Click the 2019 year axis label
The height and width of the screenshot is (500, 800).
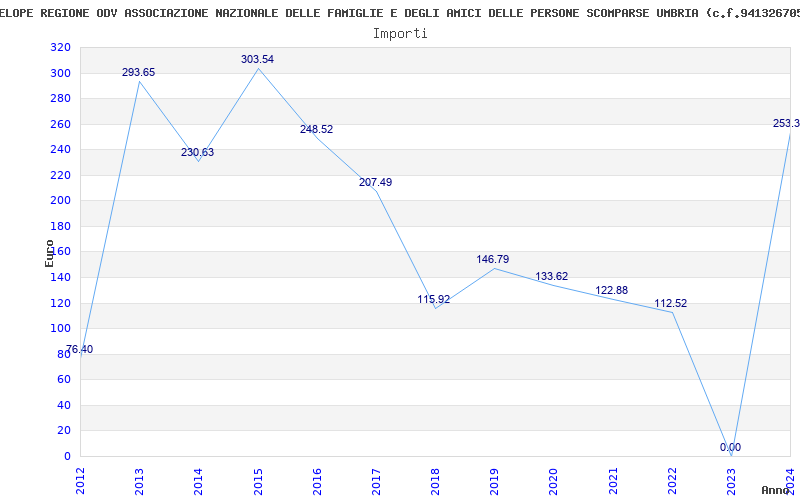tap(494, 481)
